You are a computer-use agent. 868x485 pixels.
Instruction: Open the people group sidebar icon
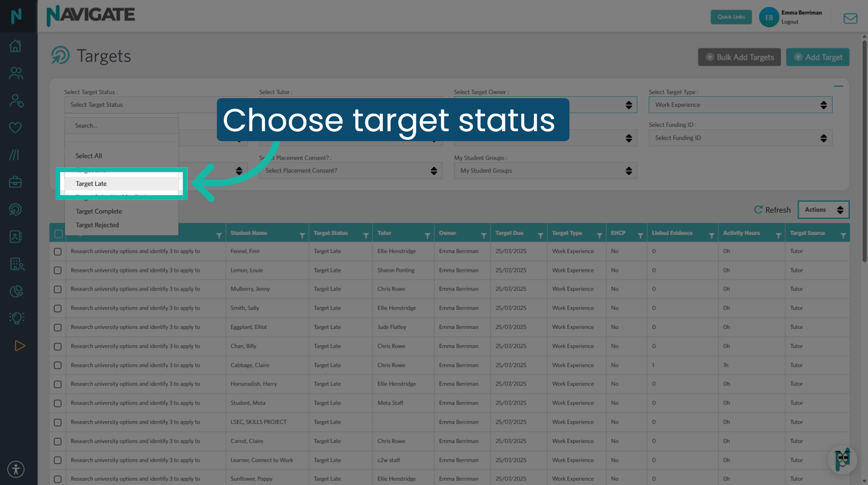tap(16, 73)
